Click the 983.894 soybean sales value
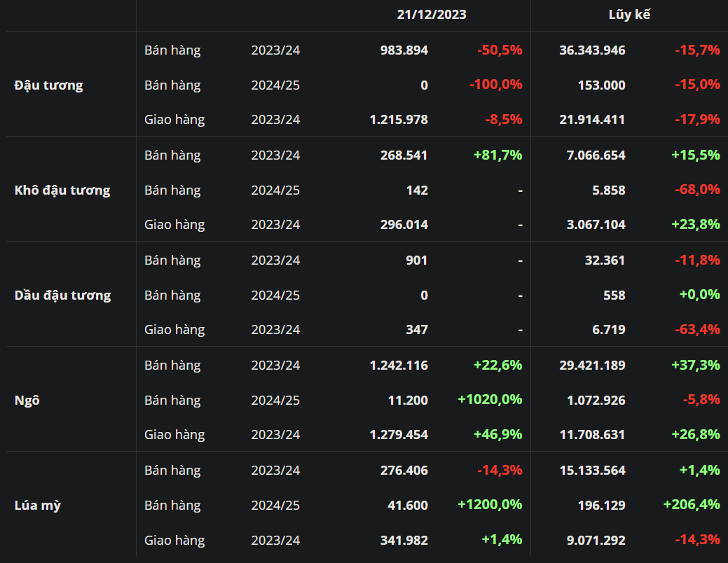The height and width of the screenshot is (563, 728). [x=404, y=50]
